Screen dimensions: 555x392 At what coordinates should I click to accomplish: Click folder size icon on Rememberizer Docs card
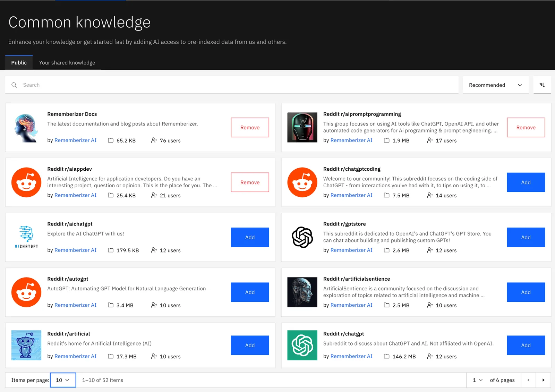coord(111,140)
